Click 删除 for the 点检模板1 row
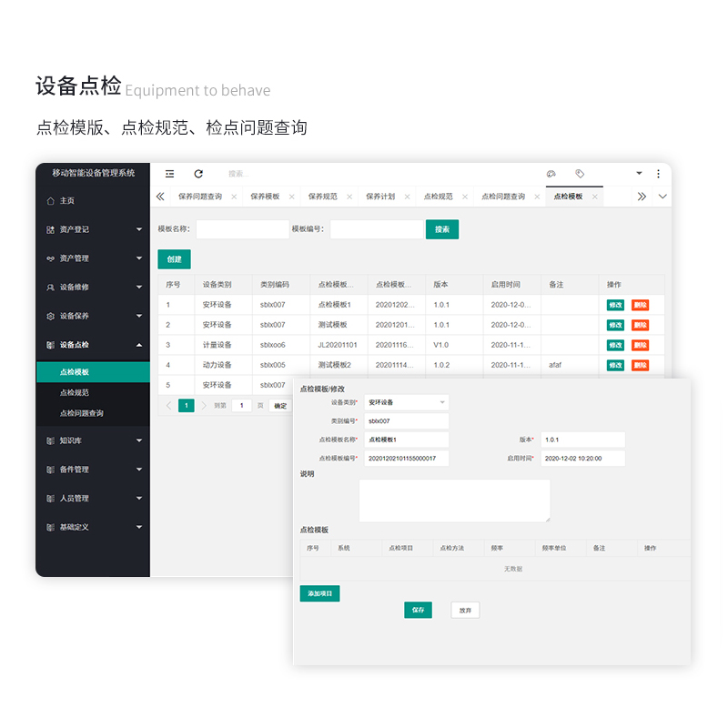 pos(641,305)
